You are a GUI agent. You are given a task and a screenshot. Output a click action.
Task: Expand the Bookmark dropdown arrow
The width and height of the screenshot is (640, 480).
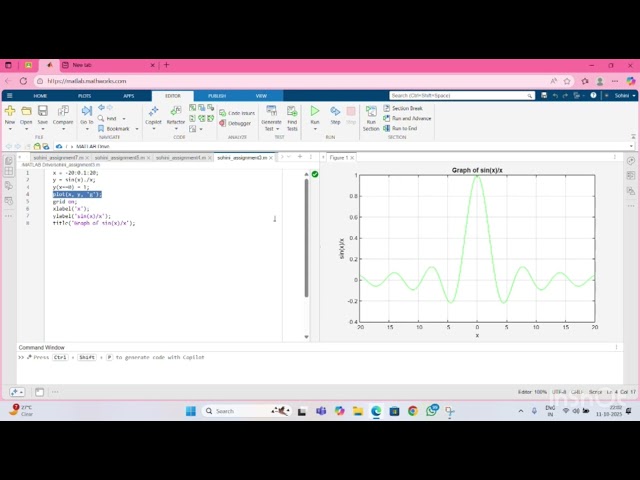[137, 129]
